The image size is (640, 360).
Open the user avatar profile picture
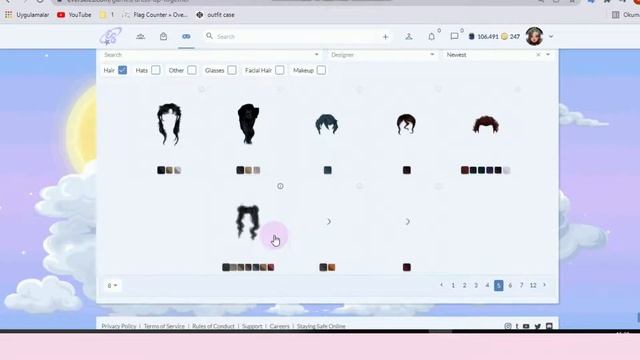(534, 36)
